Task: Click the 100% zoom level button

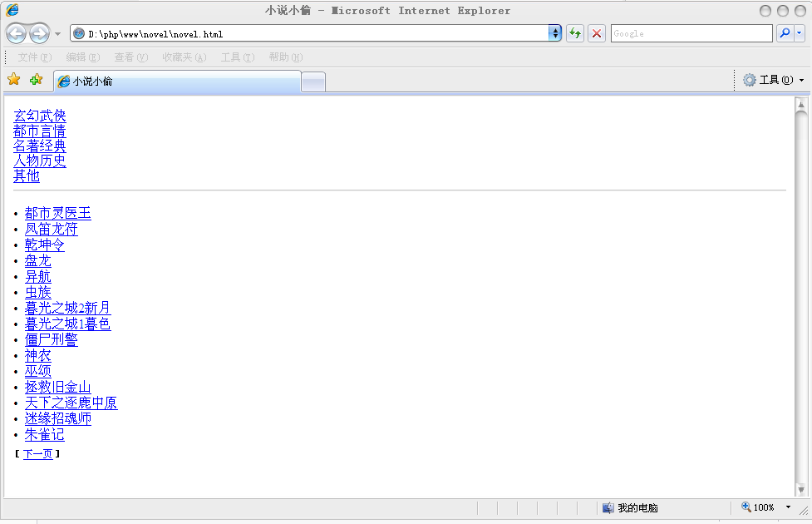Action: click(758, 507)
